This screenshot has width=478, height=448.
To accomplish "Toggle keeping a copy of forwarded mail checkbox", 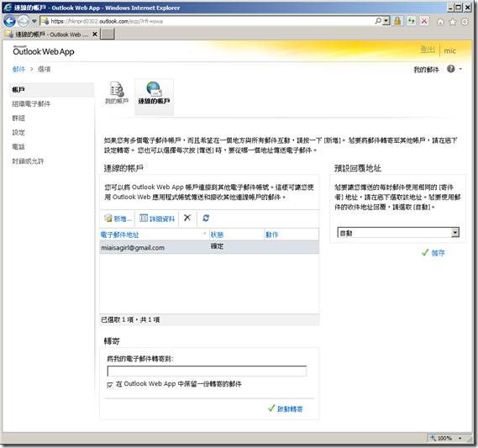I will coord(110,385).
